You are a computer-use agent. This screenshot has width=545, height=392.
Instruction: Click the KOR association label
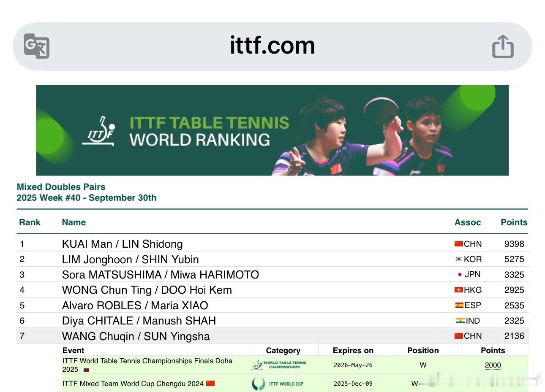click(473, 259)
